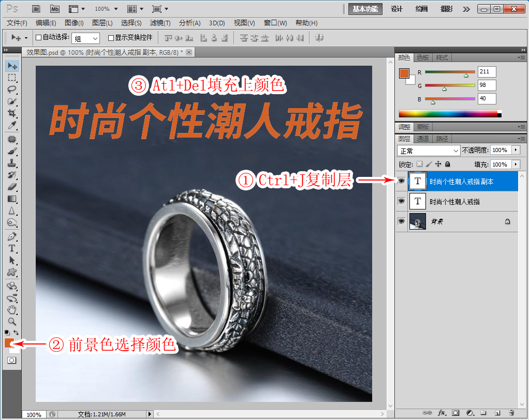
Task: Click the delete layer trash icon
Action: pos(511,413)
